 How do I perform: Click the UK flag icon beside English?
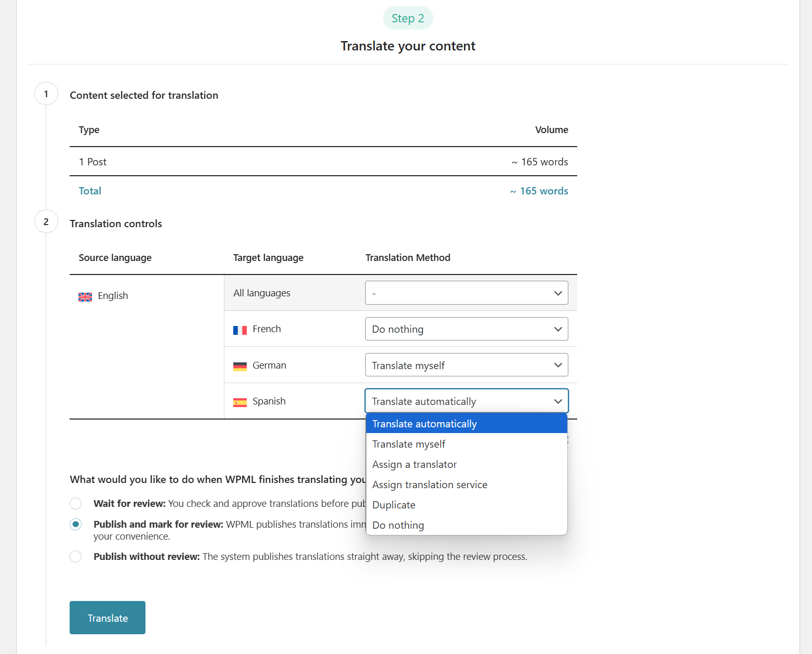(x=85, y=297)
